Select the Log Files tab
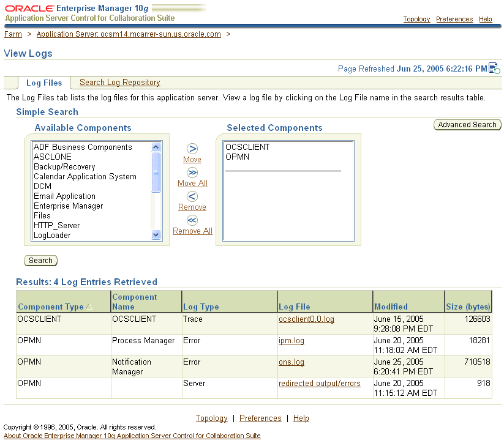 [x=43, y=83]
